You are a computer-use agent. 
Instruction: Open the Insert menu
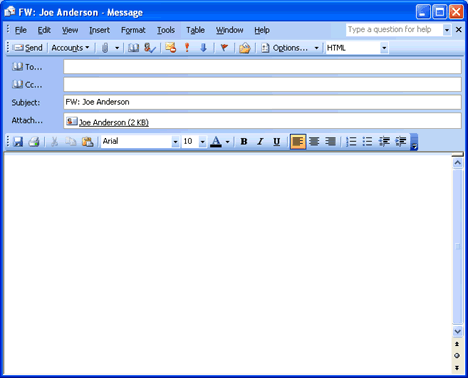99,30
